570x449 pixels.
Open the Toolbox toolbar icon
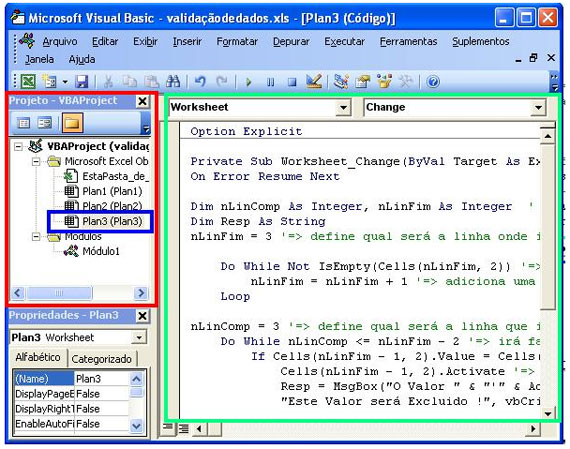pos(406,81)
